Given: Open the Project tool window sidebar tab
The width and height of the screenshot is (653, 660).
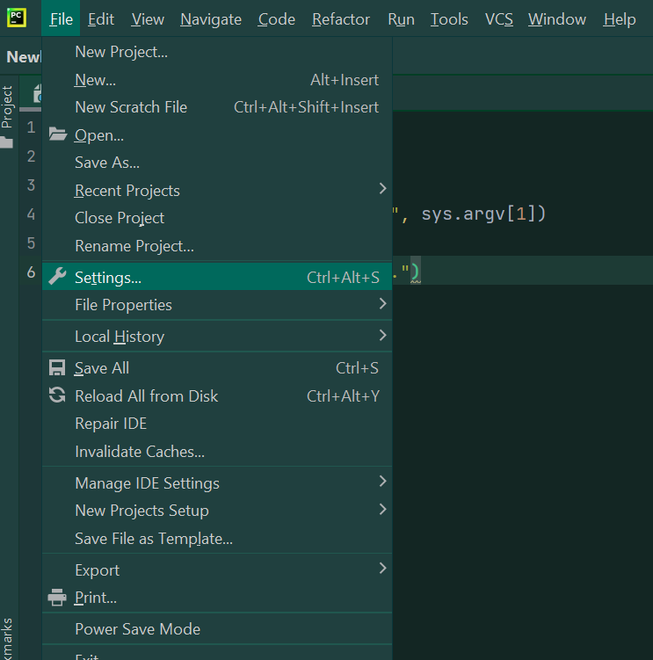Looking at the screenshot, I should point(8,107).
